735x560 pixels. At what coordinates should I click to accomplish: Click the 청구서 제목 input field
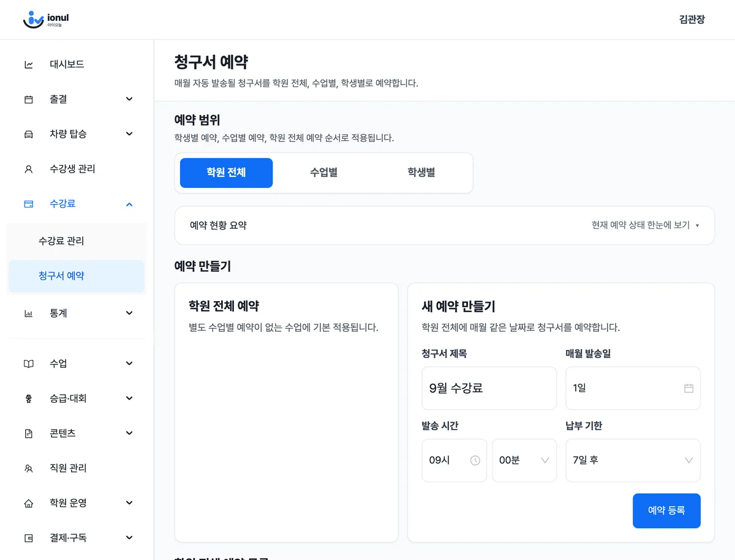tap(489, 388)
